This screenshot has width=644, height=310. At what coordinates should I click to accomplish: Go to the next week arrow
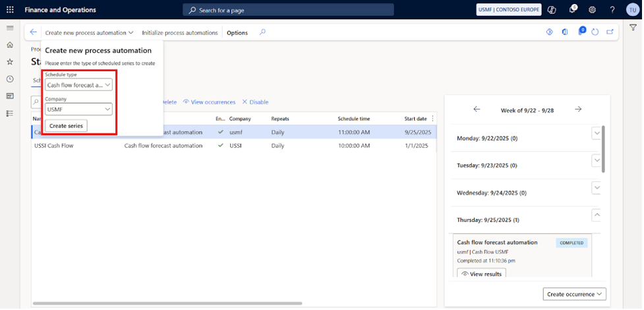pyautogui.click(x=578, y=109)
